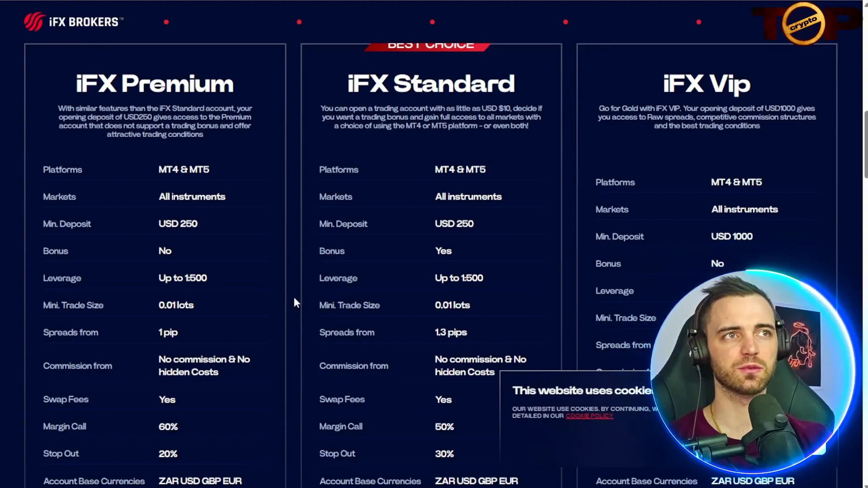
Task: Click Standard 'Yes' bonus value
Action: coord(443,251)
